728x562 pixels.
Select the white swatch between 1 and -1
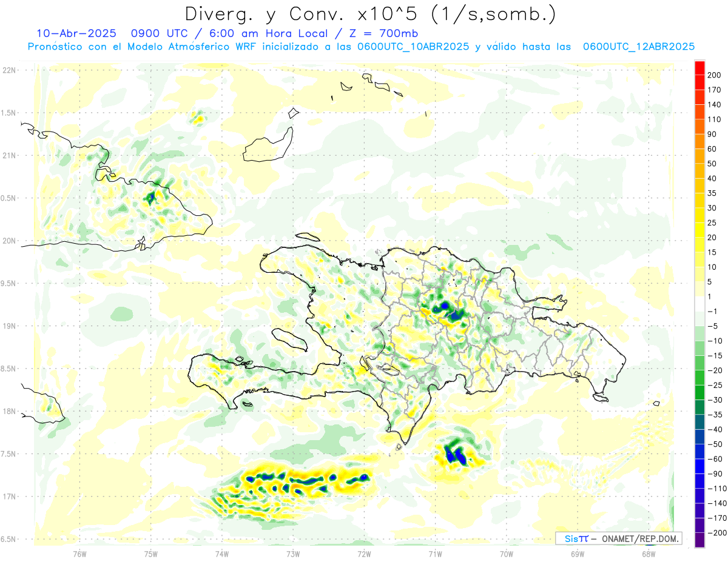click(x=700, y=304)
